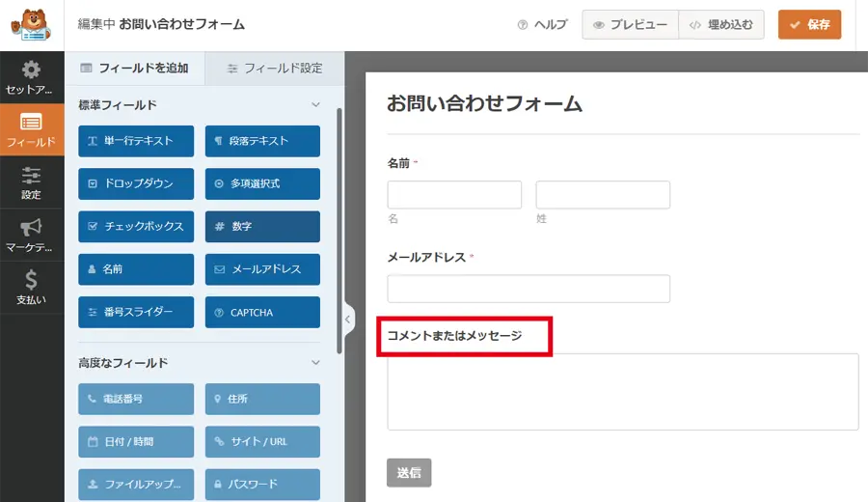Switch to フィールドを追加 tab

click(135, 69)
